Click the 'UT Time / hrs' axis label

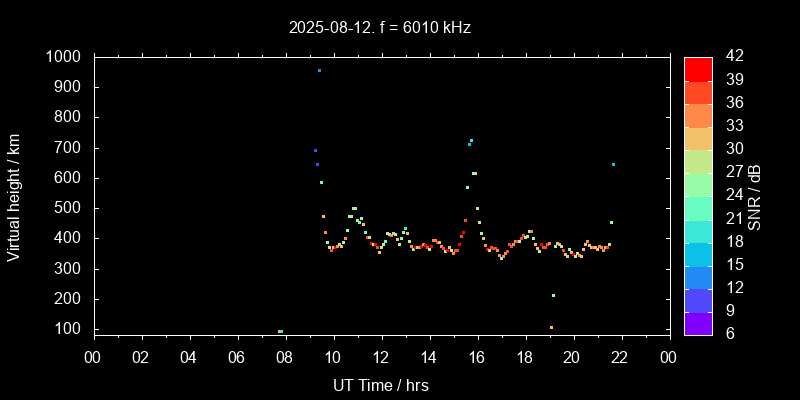click(x=381, y=385)
